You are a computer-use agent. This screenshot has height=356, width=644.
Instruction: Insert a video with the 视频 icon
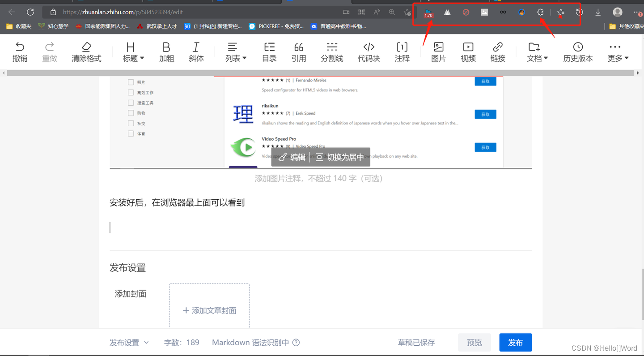[x=468, y=52]
